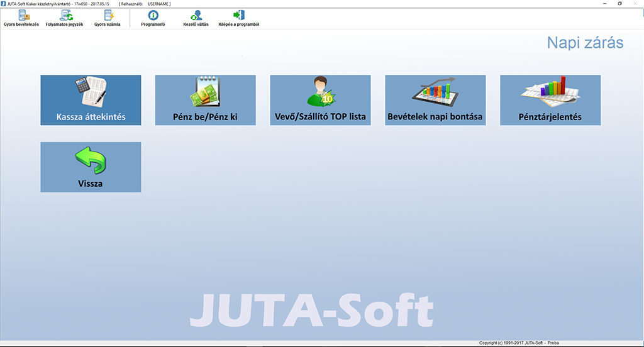
Task: Open Vevő/Szállító TOP lista tile
Action: tap(320, 100)
